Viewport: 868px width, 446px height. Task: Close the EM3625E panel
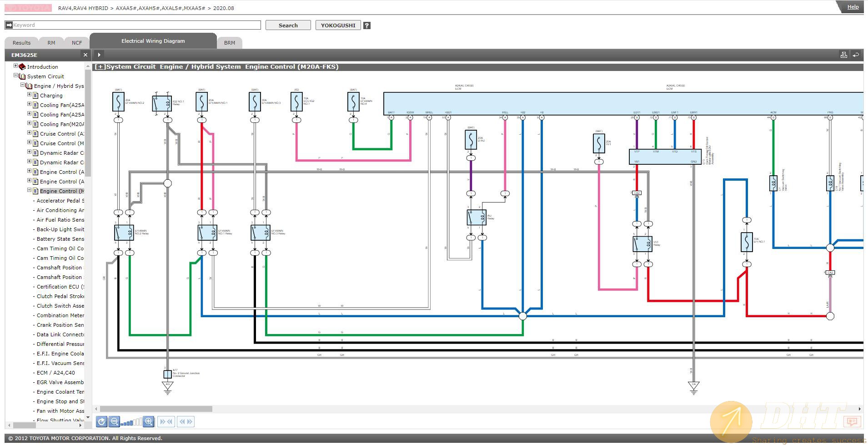point(85,55)
